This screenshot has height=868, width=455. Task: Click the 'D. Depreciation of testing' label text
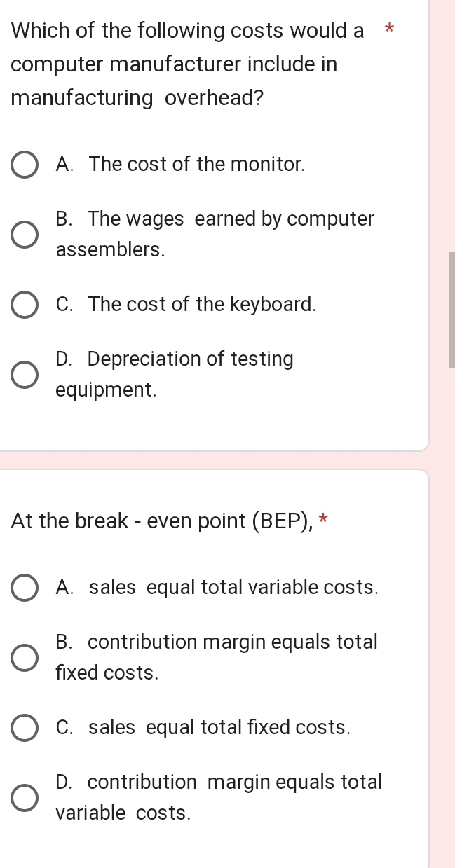tap(175, 359)
